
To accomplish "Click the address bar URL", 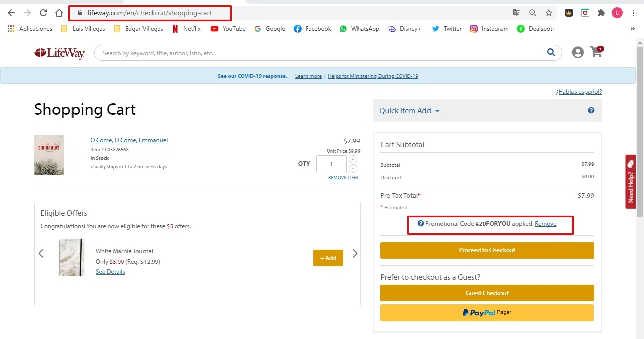I will [150, 13].
